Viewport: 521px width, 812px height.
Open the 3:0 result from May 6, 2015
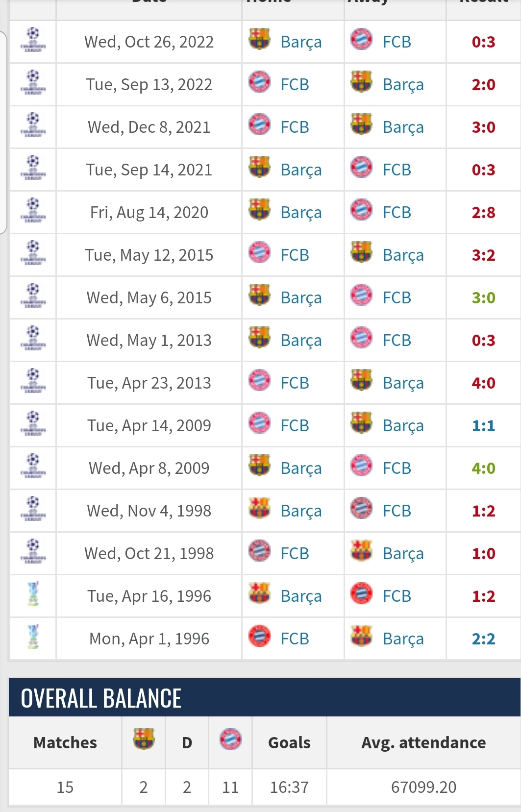click(483, 298)
